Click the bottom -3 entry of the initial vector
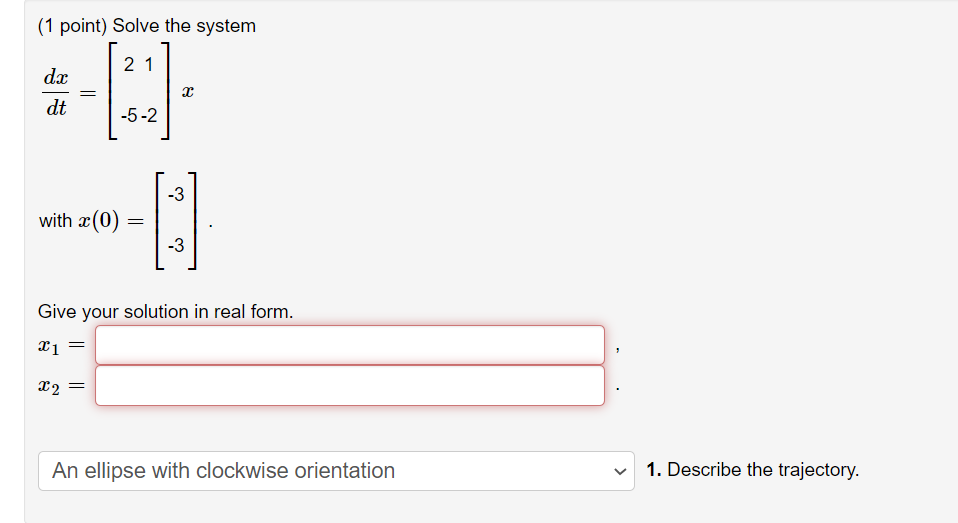The height and width of the screenshot is (523, 958). tap(175, 245)
